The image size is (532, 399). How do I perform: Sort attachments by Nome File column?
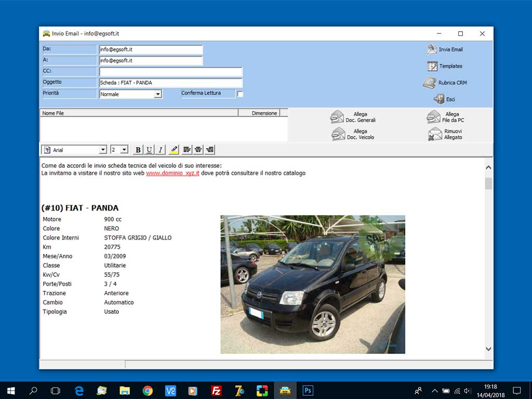(139, 113)
